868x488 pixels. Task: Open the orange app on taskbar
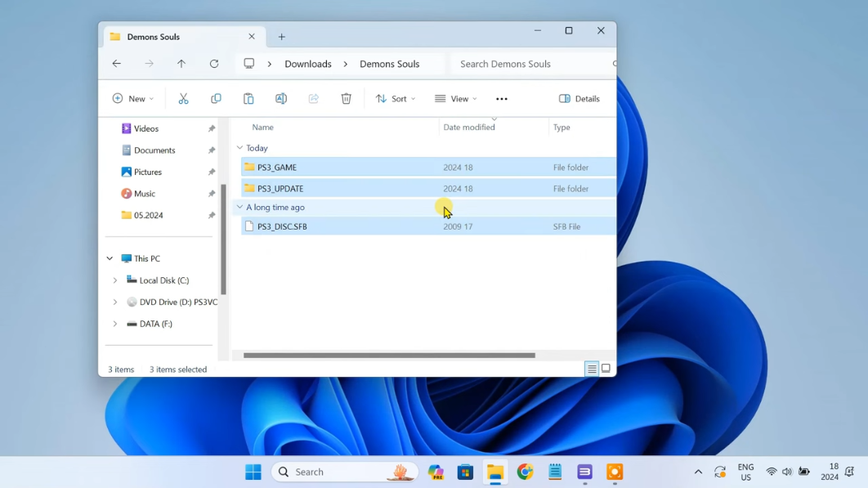point(615,472)
